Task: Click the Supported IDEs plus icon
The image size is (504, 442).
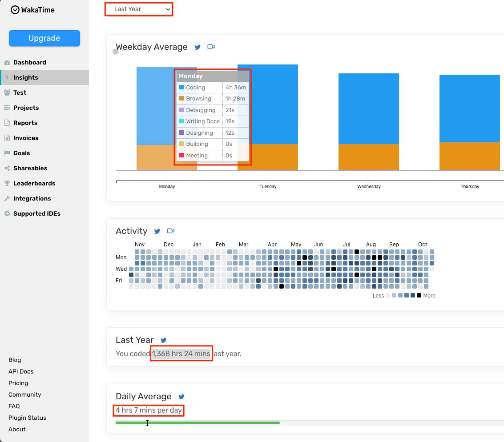Action: point(7,213)
